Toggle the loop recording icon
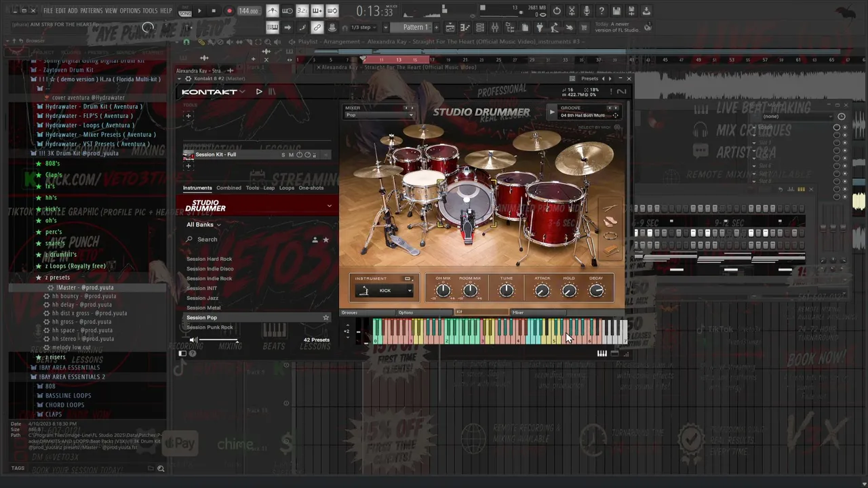 [332, 11]
